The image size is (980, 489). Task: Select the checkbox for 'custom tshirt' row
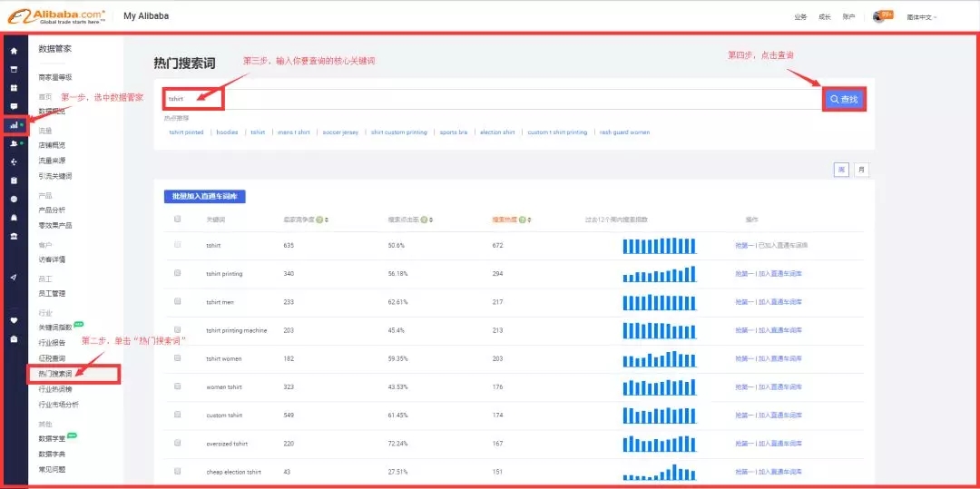pos(177,415)
